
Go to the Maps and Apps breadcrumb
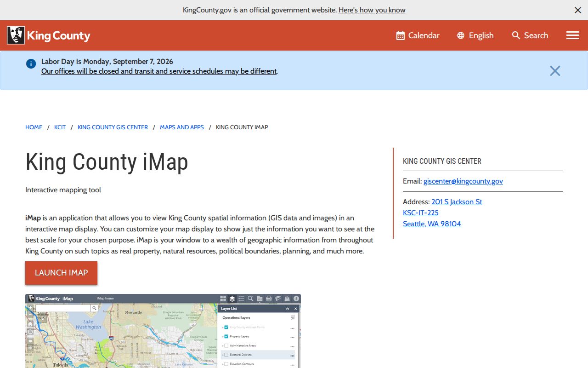click(182, 127)
